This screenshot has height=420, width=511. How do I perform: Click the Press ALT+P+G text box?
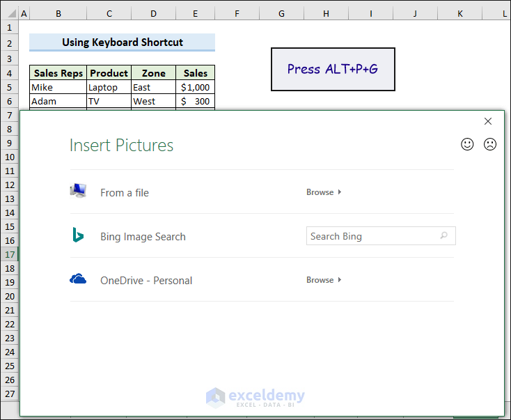click(x=333, y=69)
